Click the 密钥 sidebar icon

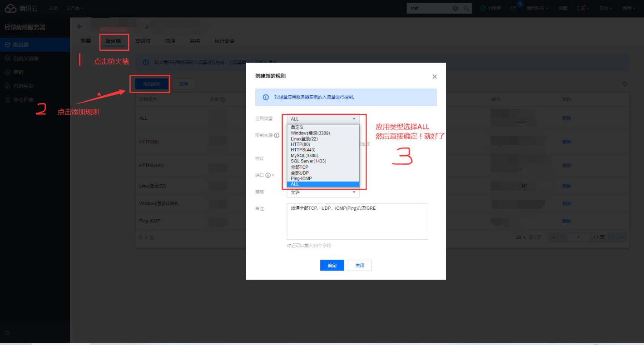(x=7, y=72)
